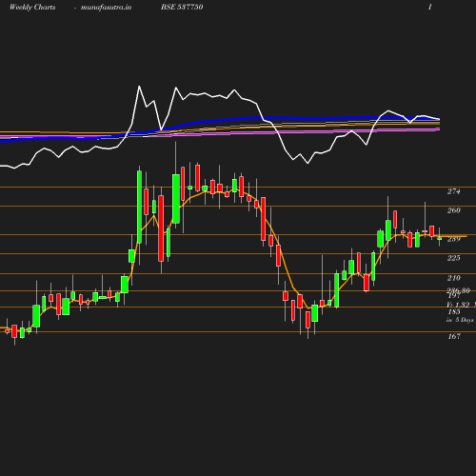Click the 225 price level label

click(454, 258)
